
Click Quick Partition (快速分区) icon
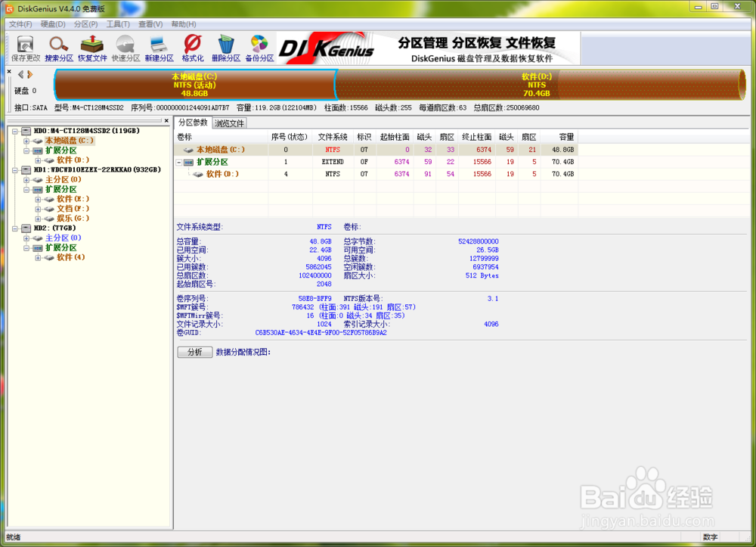[x=125, y=48]
